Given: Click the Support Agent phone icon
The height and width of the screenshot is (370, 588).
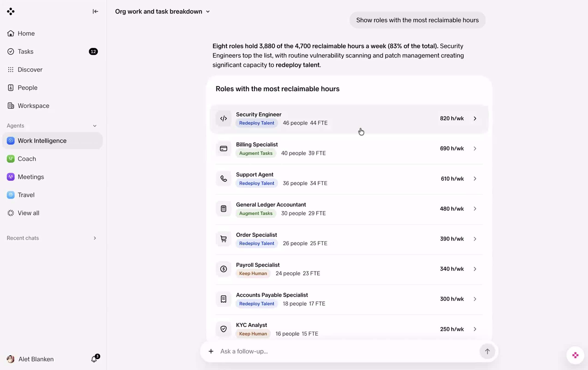Looking at the screenshot, I should tap(223, 178).
